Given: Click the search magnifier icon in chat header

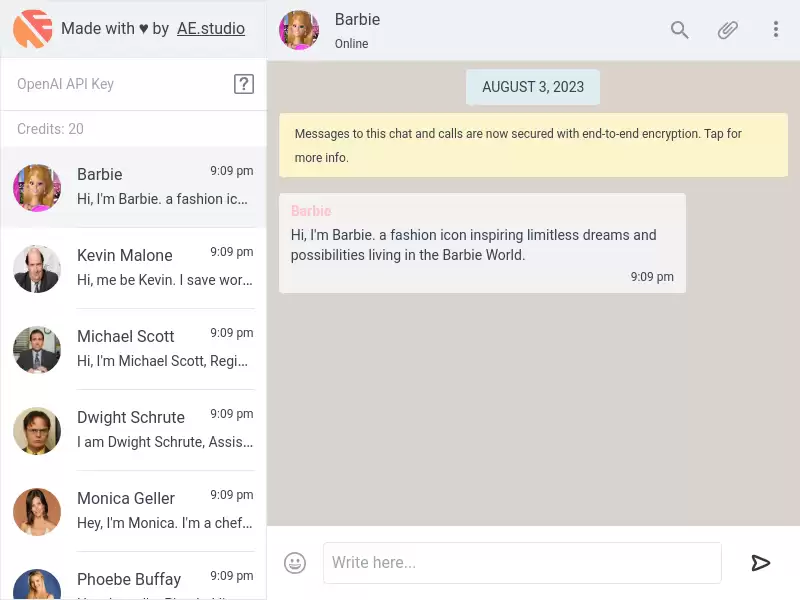Looking at the screenshot, I should tap(679, 30).
